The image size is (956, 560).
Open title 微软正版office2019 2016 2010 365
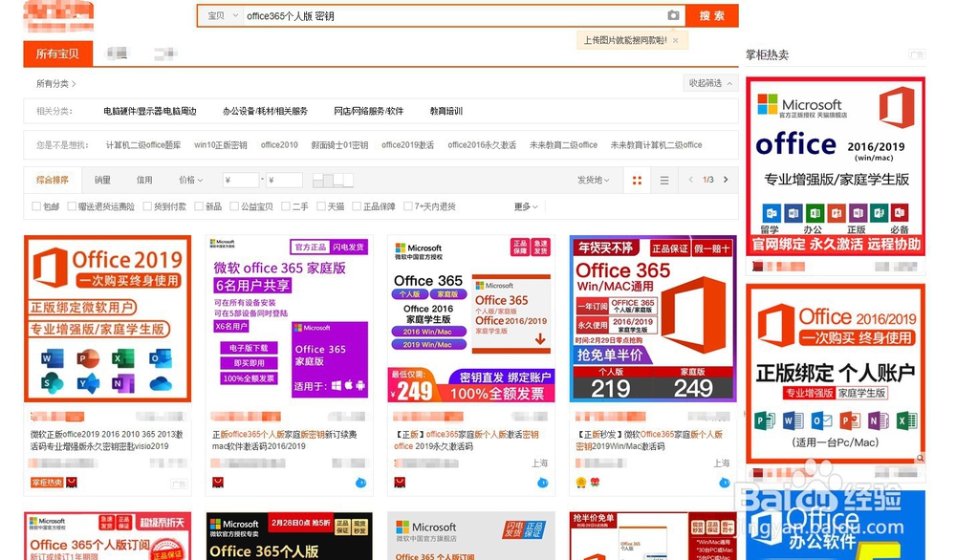pos(107,440)
